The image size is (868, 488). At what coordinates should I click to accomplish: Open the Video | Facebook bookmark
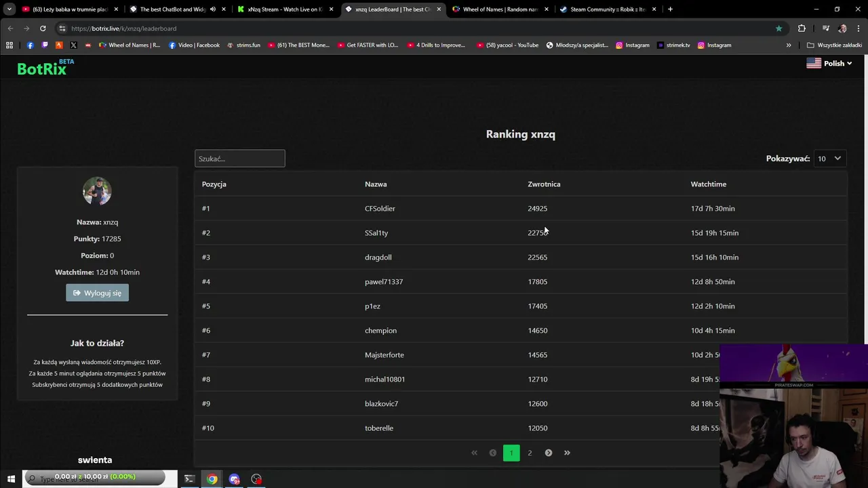[194, 45]
